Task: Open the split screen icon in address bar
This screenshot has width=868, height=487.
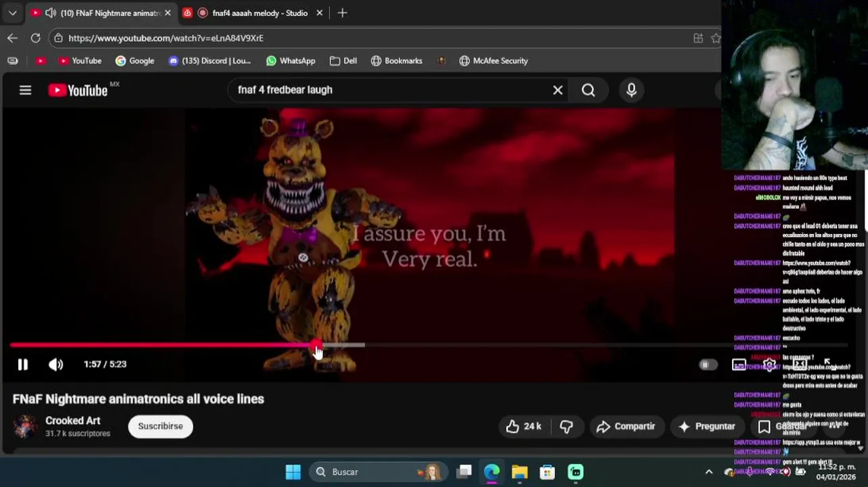Action: (698, 38)
